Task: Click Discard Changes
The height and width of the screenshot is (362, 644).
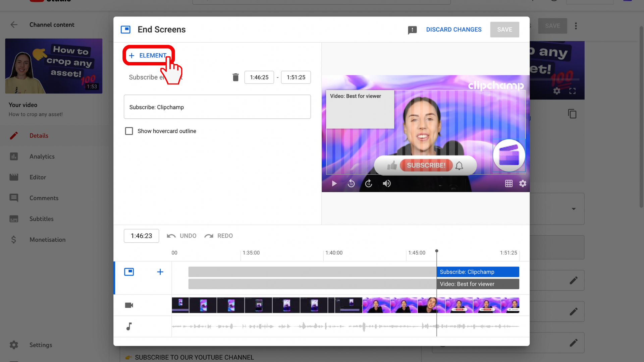Action: point(454,29)
